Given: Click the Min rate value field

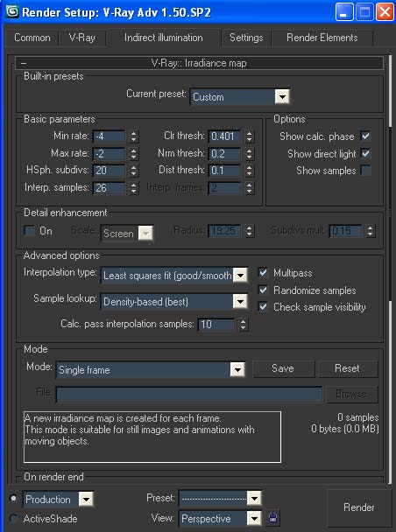Looking at the screenshot, I should [110, 136].
